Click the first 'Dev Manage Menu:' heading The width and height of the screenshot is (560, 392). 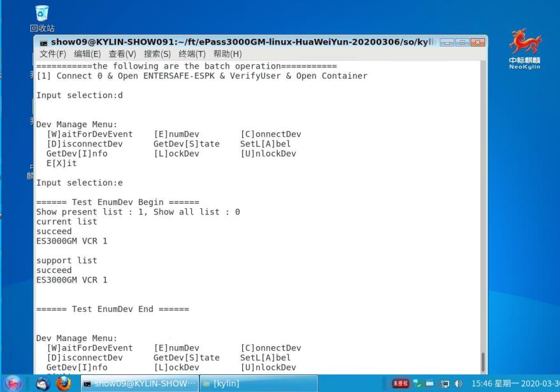76,125
